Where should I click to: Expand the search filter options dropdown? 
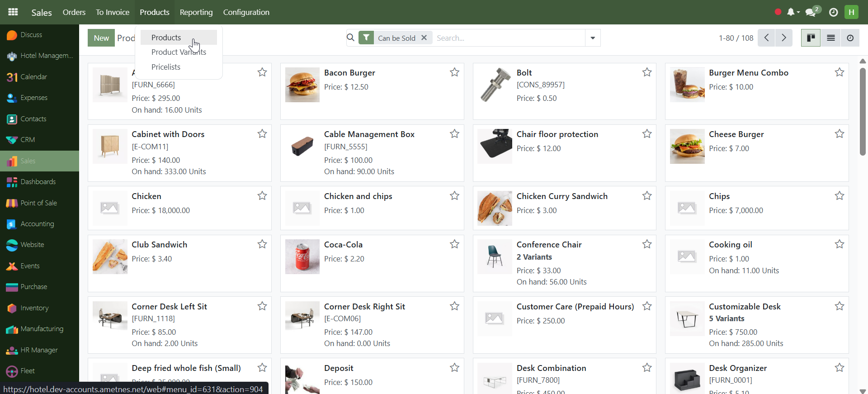tap(592, 38)
